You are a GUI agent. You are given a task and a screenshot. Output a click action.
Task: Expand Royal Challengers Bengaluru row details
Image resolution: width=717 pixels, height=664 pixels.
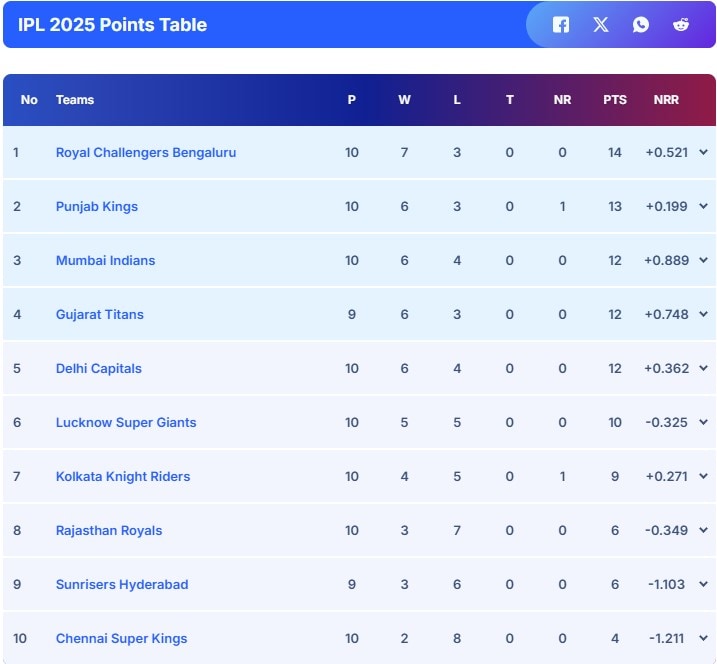703,152
